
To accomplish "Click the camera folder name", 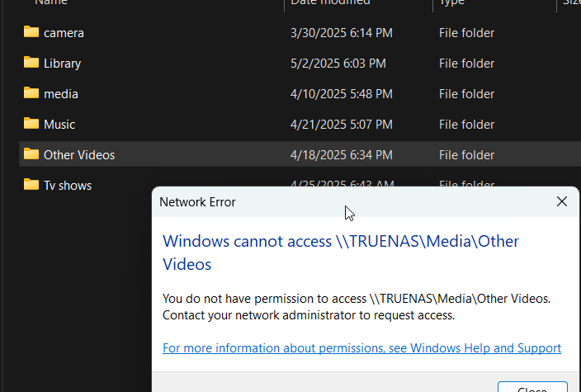I will tap(64, 33).
